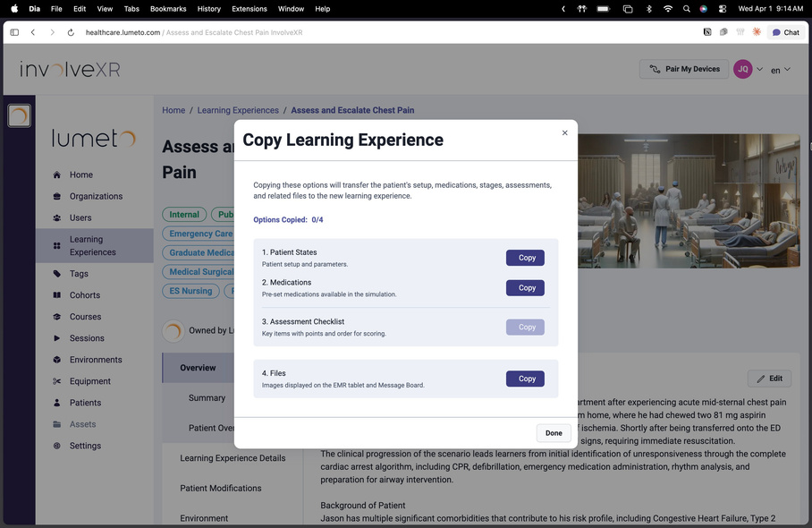
Task: Click the Cohorts icon in sidebar
Action: (57, 294)
